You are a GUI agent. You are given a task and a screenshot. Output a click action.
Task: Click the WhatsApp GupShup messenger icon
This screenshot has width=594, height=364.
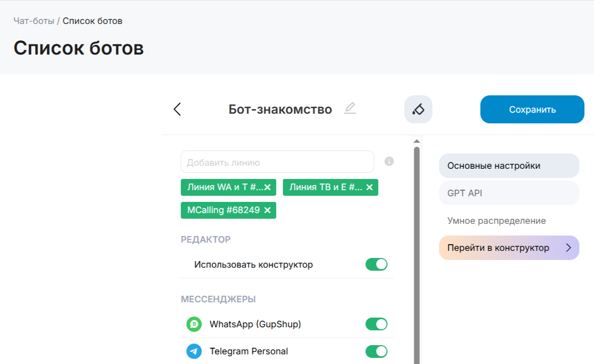(194, 324)
